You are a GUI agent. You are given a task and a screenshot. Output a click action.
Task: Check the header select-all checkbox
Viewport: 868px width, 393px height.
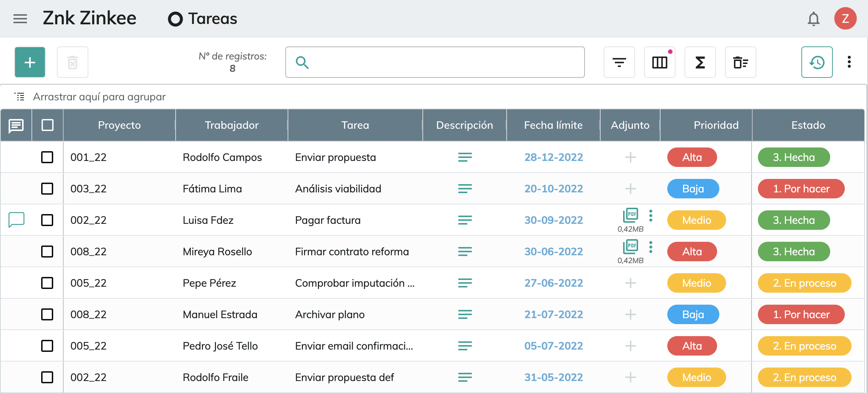pos(48,125)
